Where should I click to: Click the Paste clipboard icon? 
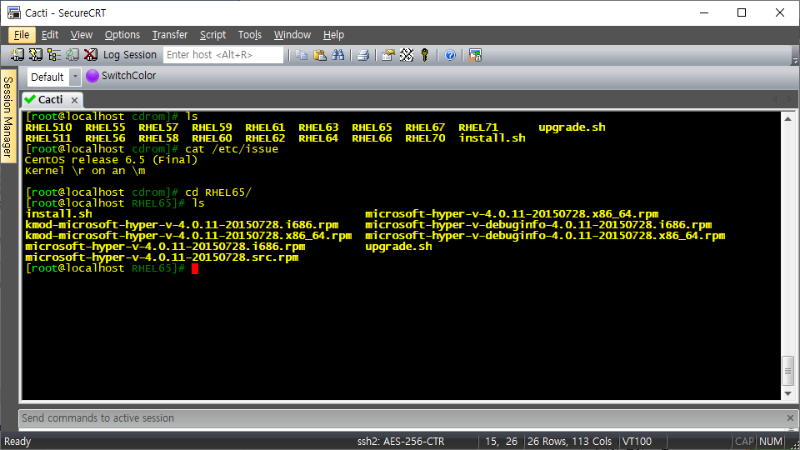(x=319, y=55)
